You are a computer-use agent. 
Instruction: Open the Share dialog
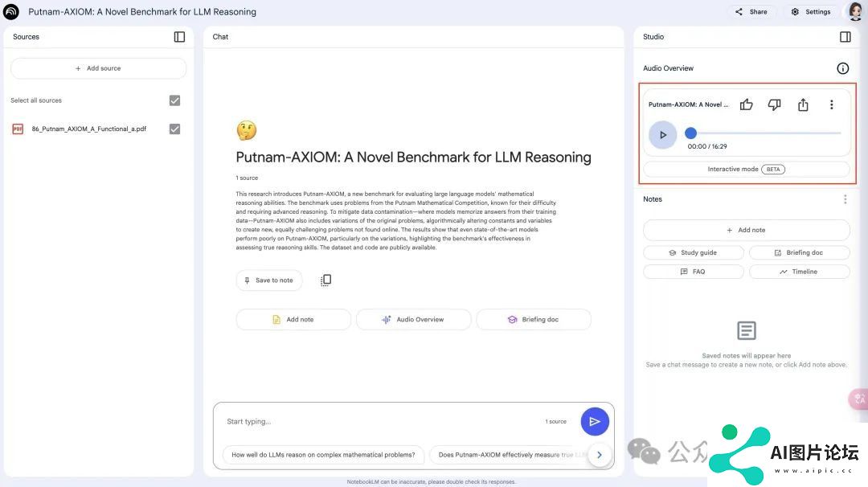751,11
